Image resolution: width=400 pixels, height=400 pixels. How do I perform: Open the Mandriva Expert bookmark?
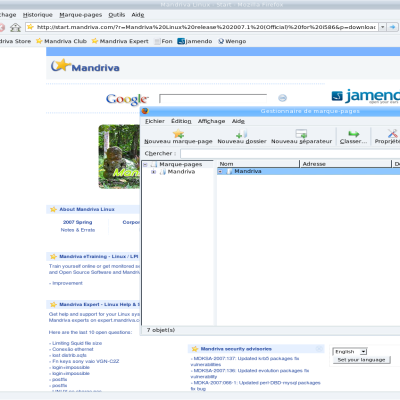click(120, 41)
